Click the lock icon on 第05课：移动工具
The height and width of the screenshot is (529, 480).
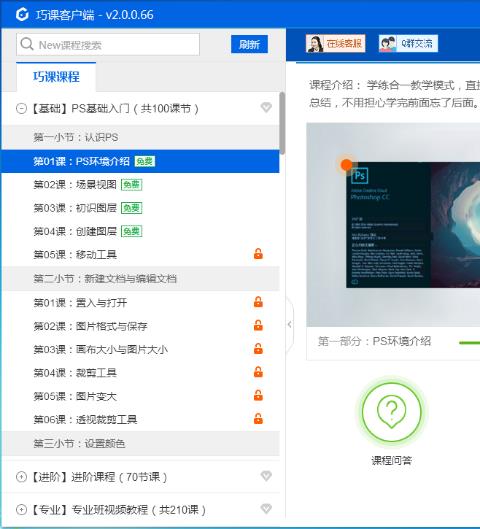(258, 254)
